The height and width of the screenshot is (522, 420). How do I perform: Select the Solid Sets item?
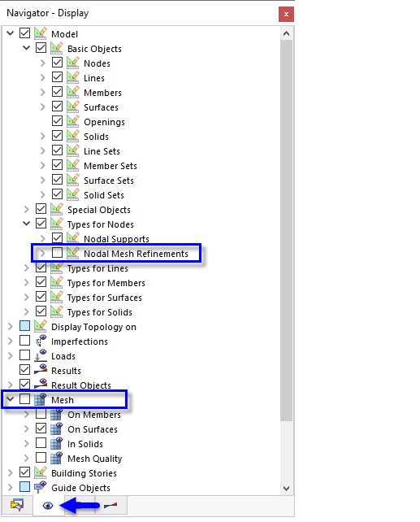pyautogui.click(x=104, y=195)
